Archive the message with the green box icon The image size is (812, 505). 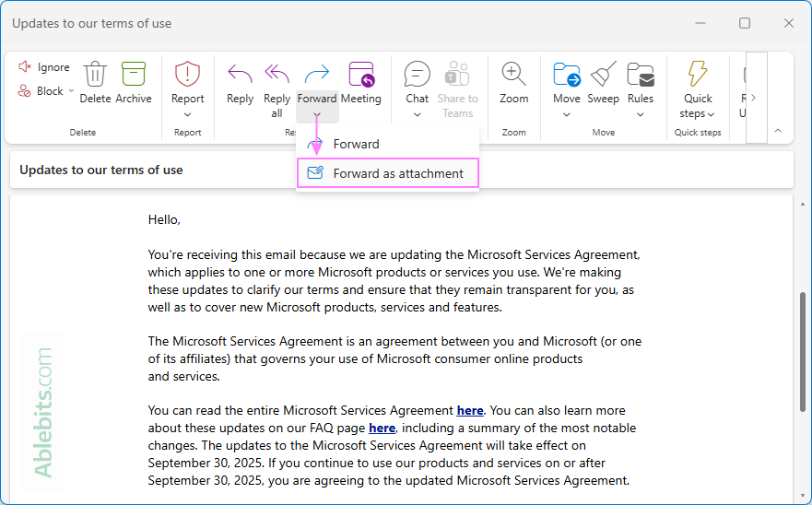point(134,74)
